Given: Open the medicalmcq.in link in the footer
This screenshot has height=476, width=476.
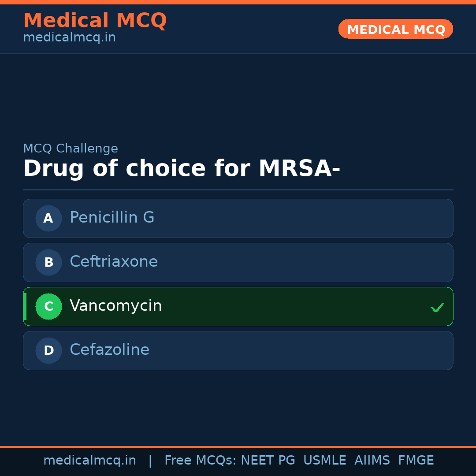Looking at the screenshot, I should pos(89,461).
